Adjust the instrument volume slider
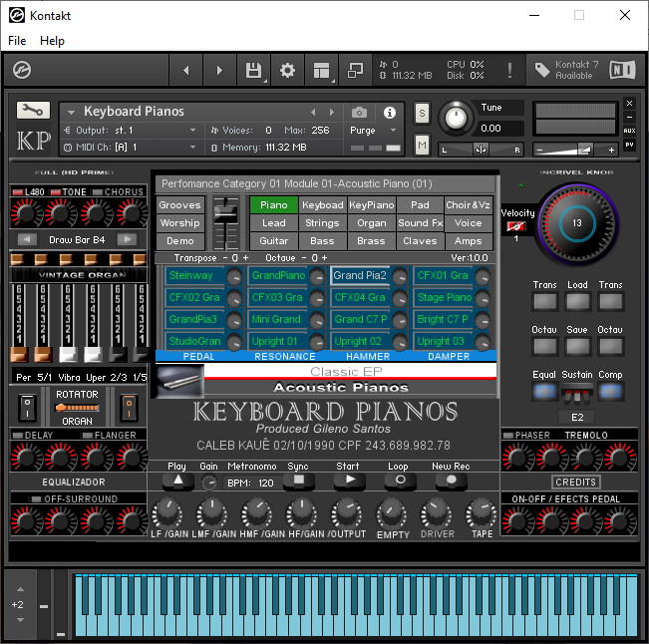The image size is (649, 644). tap(576, 150)
